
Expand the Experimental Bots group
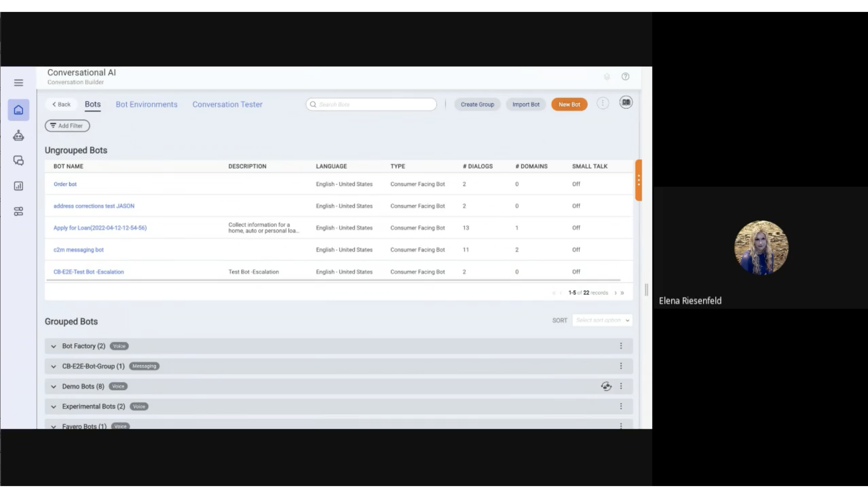pos(53,407)
